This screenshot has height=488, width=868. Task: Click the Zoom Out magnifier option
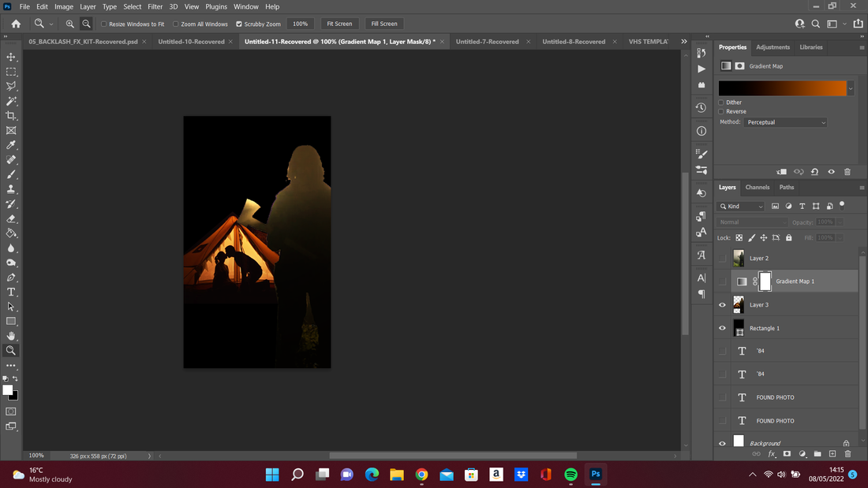pyautogui.click(x=86, y=24)
